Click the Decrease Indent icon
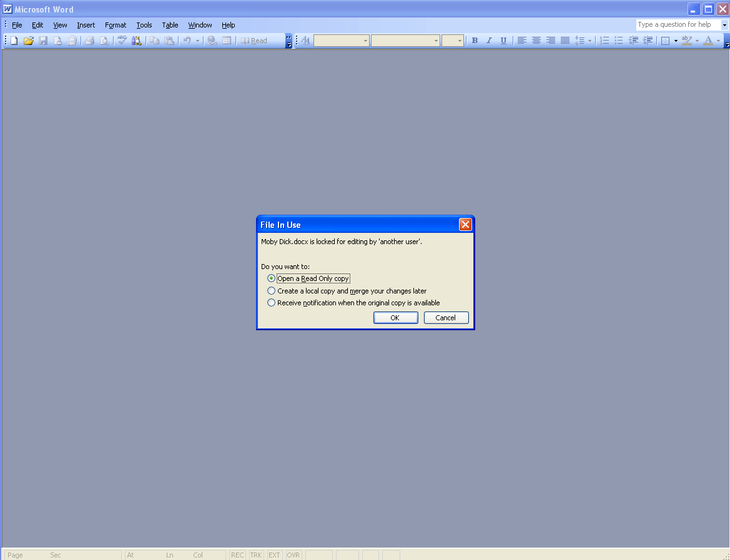730x560 pixels. click(634, 41)
